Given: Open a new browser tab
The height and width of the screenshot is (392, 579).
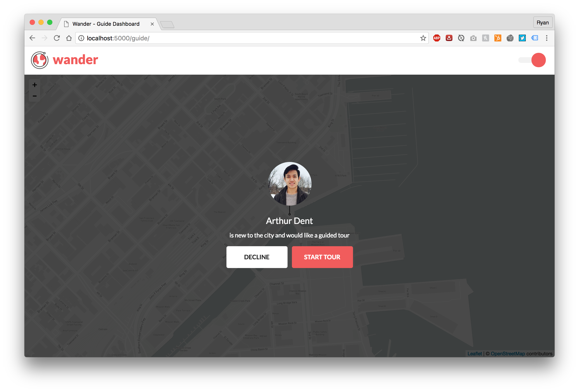Looking at the screenshot, I should coord(167,24).
